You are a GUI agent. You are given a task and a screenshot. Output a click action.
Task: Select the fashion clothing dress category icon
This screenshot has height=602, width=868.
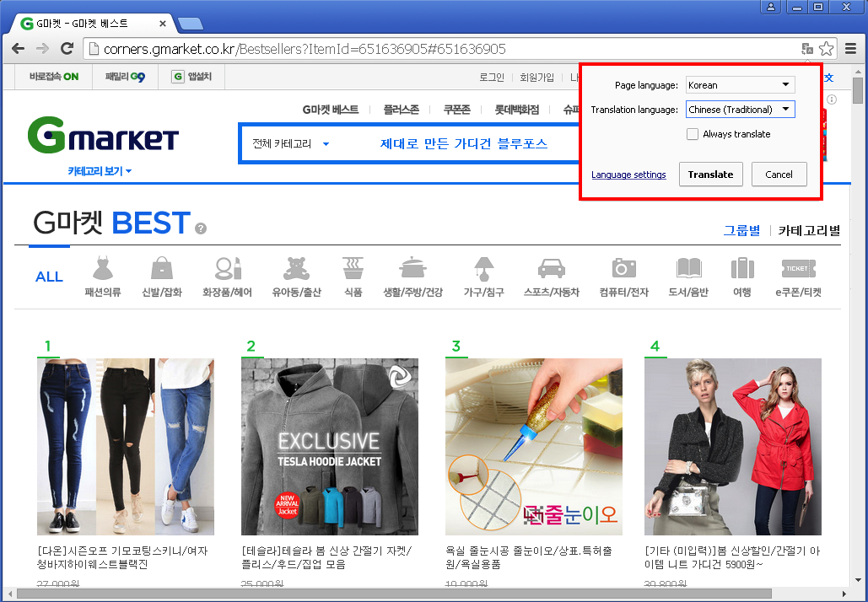[x=103, y=269]
